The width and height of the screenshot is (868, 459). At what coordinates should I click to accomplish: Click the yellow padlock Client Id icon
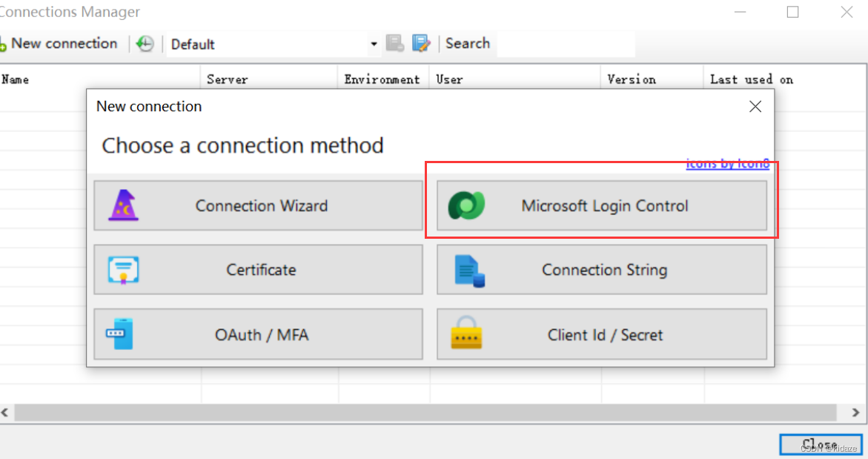468,334
